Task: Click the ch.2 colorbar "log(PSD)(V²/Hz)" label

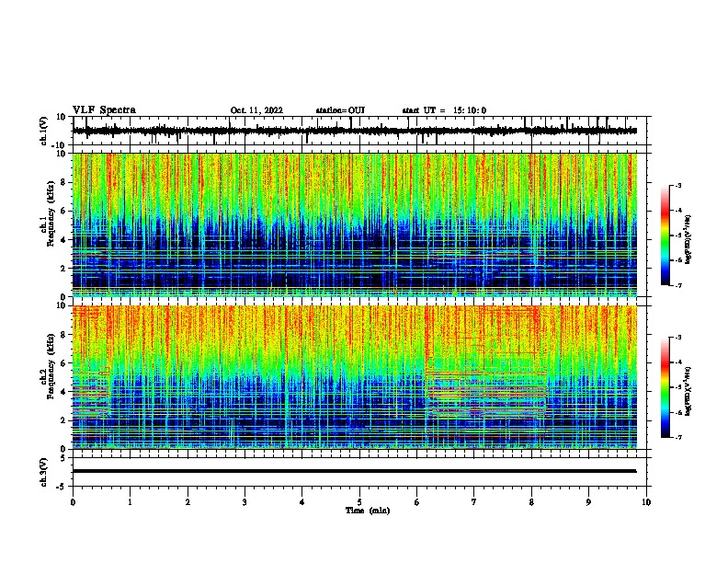Action: pyautogui.click(x=688, y=391)
